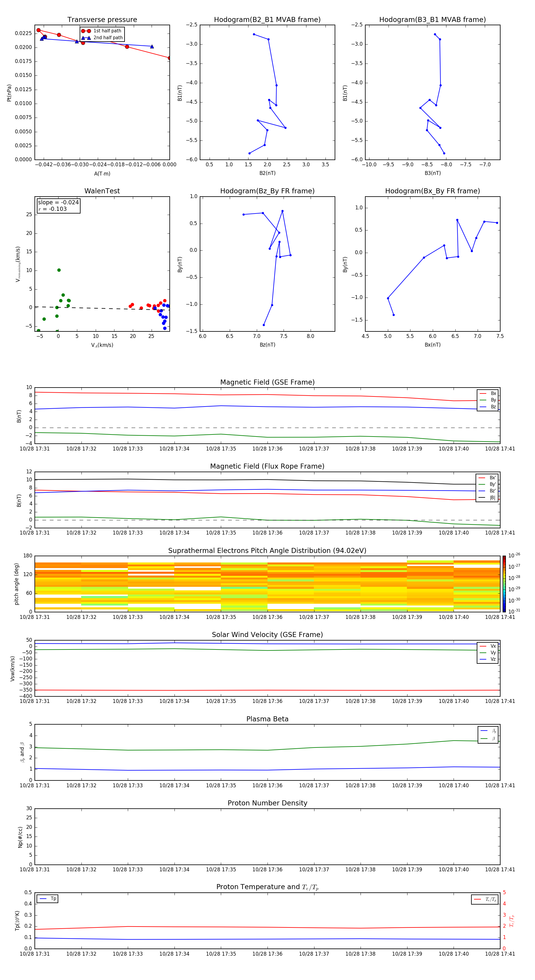The width and height of the screenshot is (535, 980).
Task: Click the '180' pitch angle tick label
Action: click(x=28, y=556)
